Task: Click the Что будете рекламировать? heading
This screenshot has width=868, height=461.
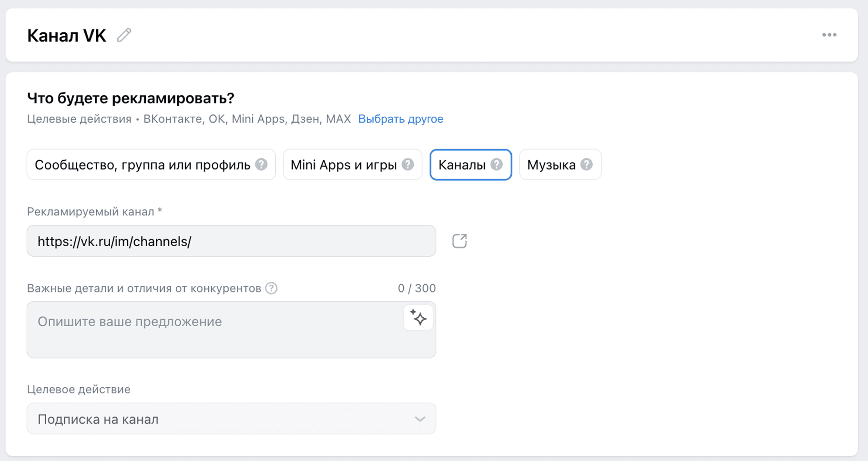Action: click(131, 98)
